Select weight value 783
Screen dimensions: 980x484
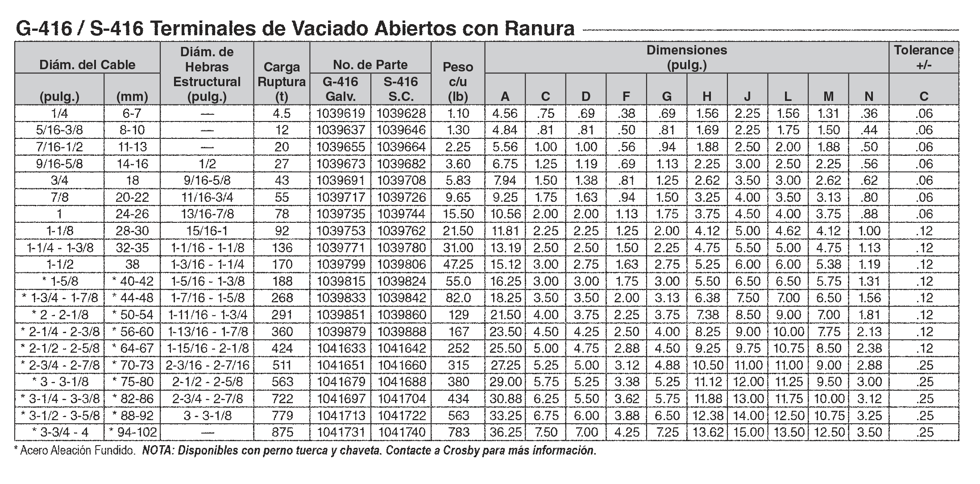click(458, 433)
